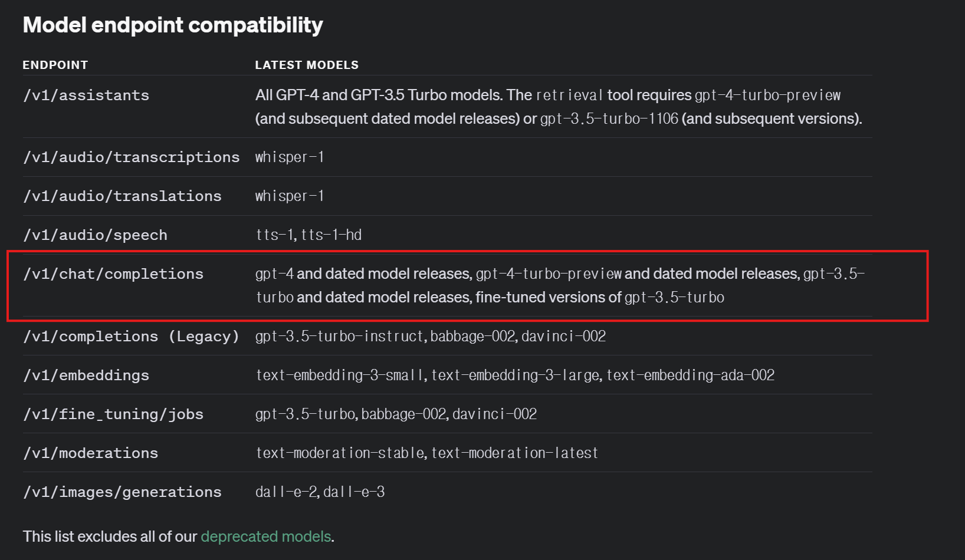
Task: Select the /v1/audio/transcriptions endpoint text
Action: (132, 157)
